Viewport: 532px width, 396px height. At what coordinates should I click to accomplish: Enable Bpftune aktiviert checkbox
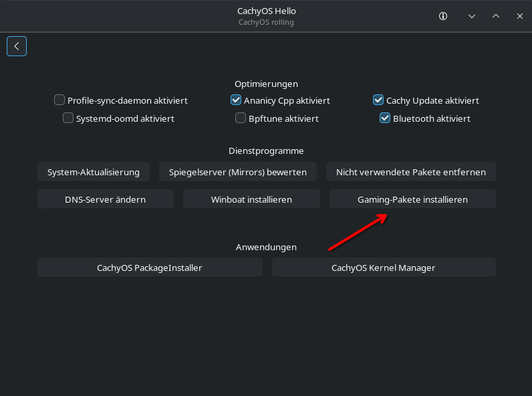click(241, 118)
